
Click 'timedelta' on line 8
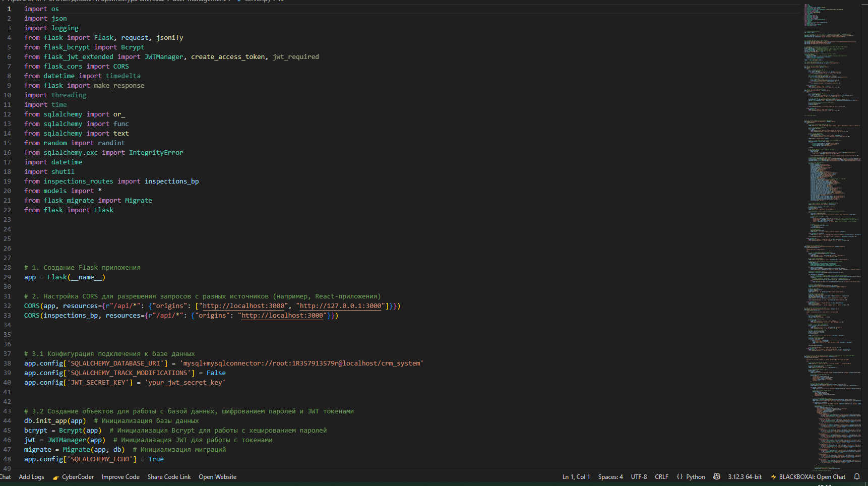point(123,76)
